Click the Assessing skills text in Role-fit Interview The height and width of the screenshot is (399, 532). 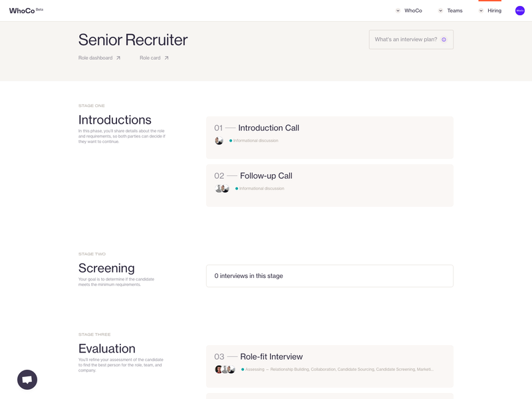[339, 369]
